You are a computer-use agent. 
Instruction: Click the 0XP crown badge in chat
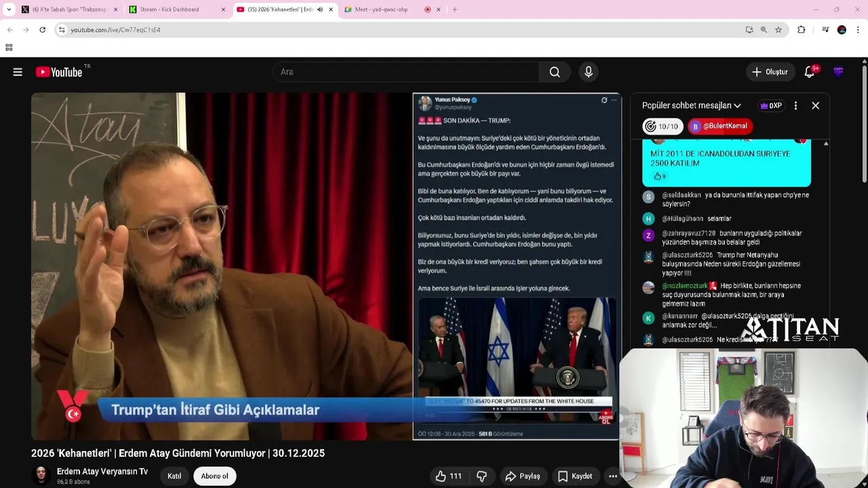[771, 106]
